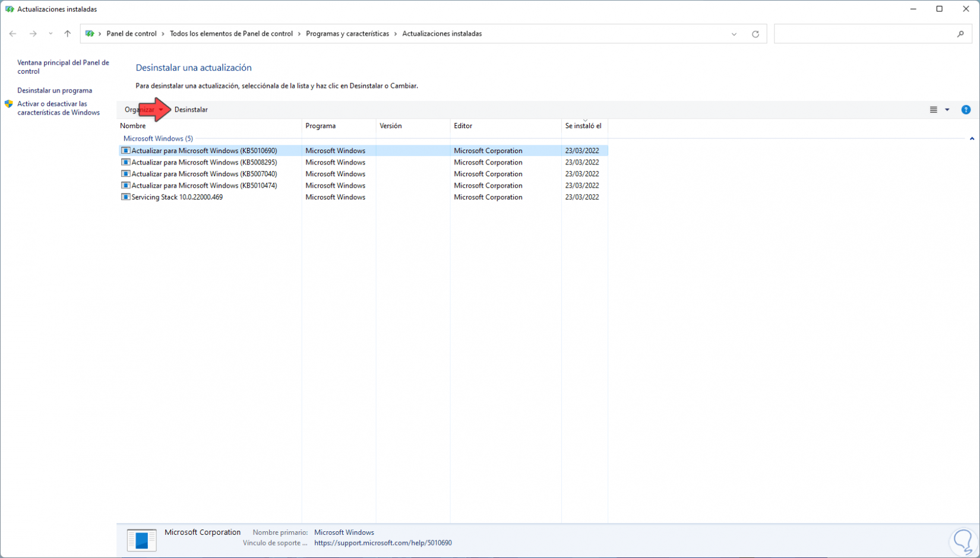The image size is (980, 558).
Task: Open 'Desinstalar un programa' link
Action: (x=55, y=90)
